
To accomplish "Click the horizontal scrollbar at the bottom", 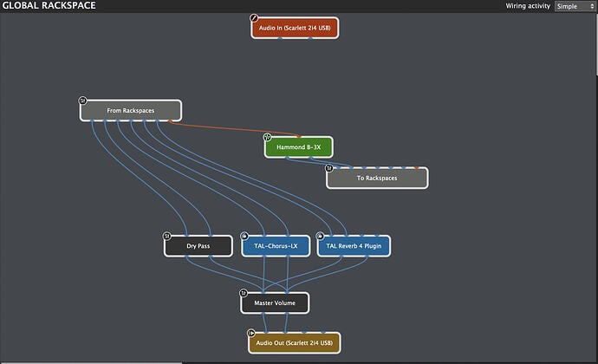I will pos(92,363).
